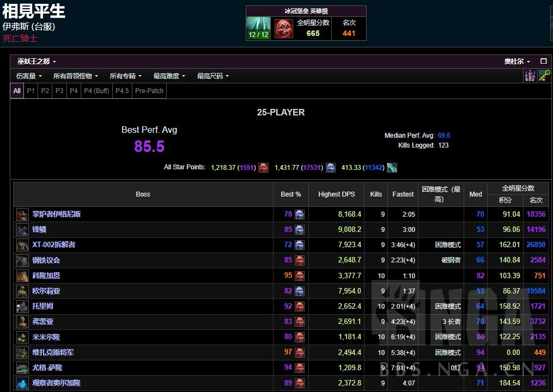Click the boss portrait of 观察者奥尔加隆

click(22, 383)
